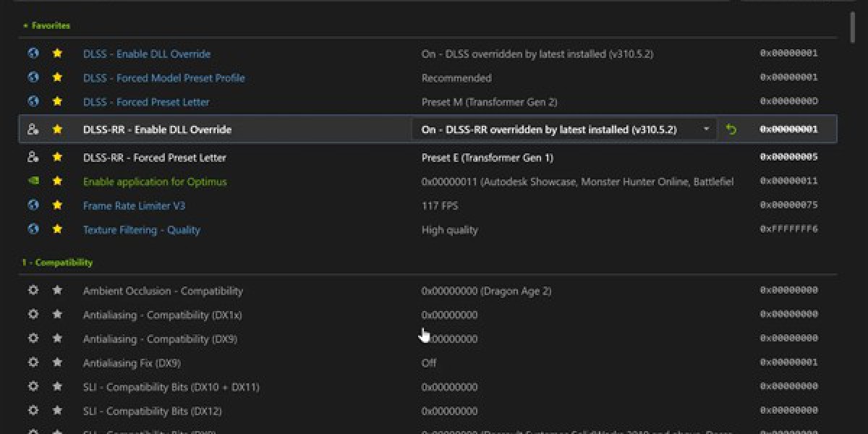Select SLI - Compatibility Bits (DX12) setting name
This screenshot has height=434, width=868.
tap(152, 410)
